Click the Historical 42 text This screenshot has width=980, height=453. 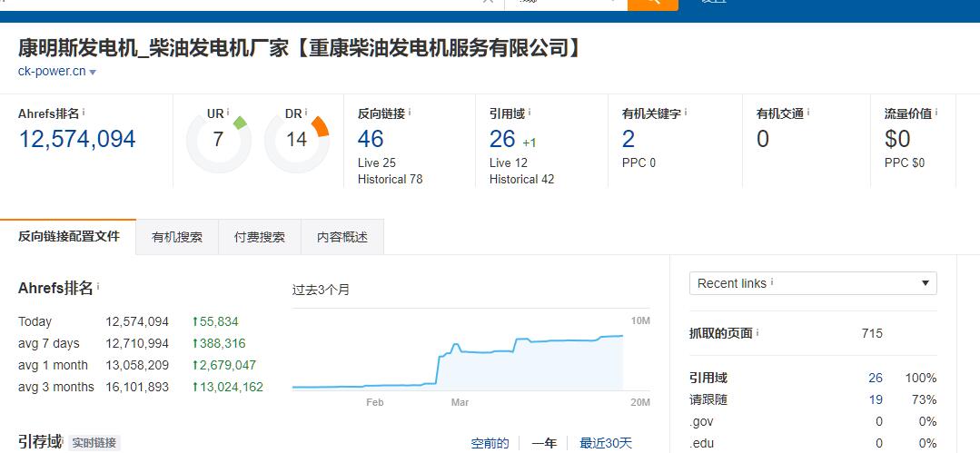tap(522, 180)
